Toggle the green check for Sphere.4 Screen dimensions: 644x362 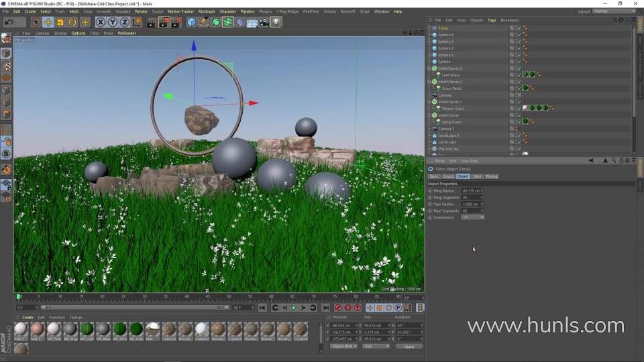point(519,35)
